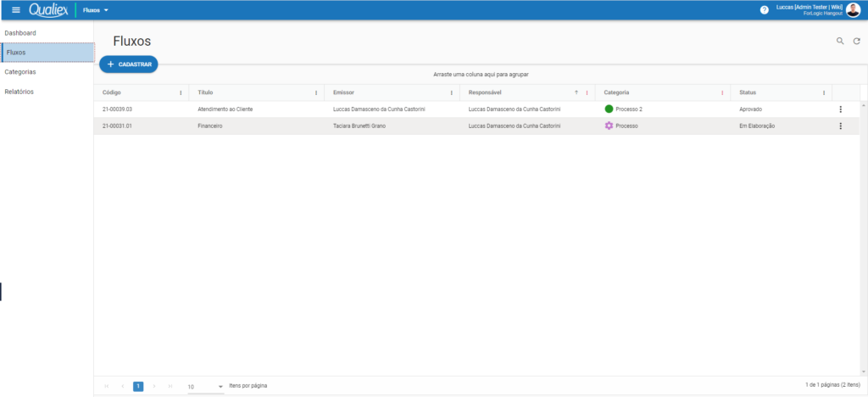Click the refresh list icon
This screenshot has width=868, height=397.
point(856,41)
